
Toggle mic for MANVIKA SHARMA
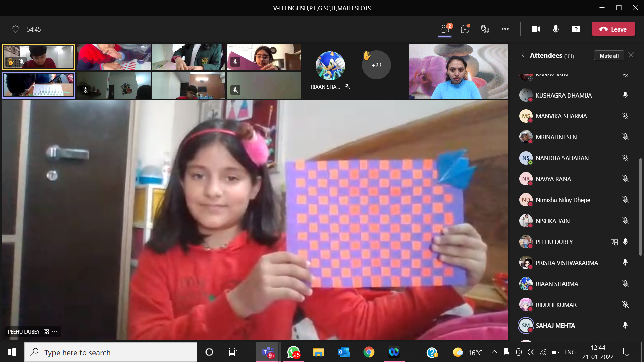click(625, 116)
